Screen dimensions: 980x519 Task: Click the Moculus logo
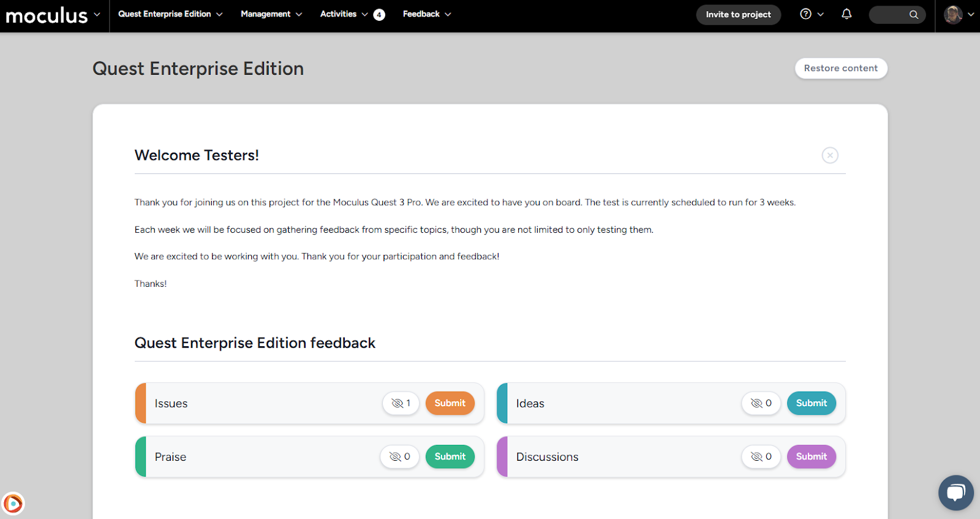(47, 15)
